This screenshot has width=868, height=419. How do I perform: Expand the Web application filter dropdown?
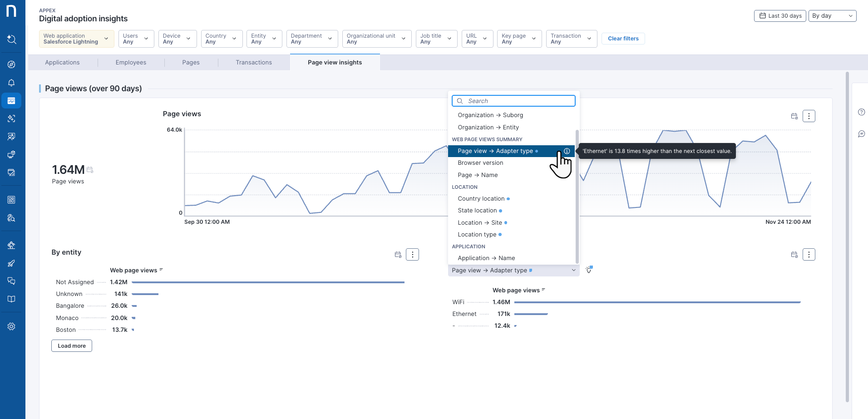tap(76, 39)
